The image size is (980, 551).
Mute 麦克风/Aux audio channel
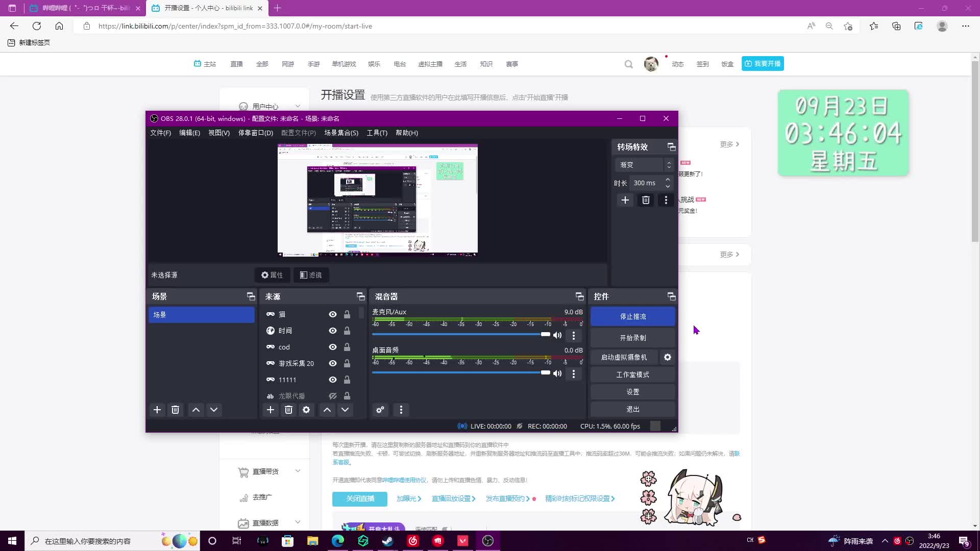(x=557, y=335)
